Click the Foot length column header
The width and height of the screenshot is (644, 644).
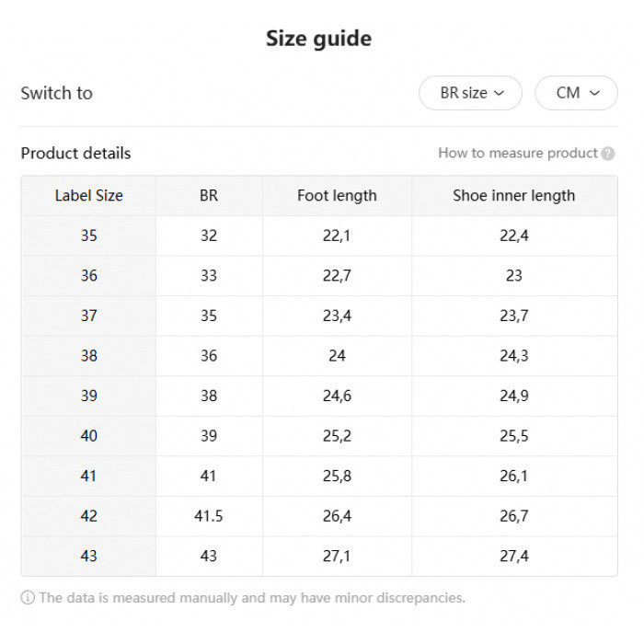pyautogui.click(x=337, y=195)
